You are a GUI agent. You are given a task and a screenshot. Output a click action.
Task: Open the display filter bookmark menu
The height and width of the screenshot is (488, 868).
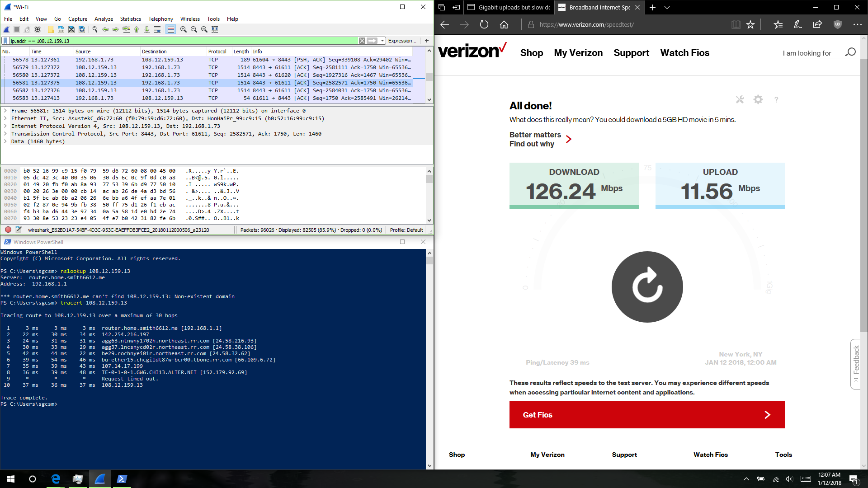click(x=5, y=41)
